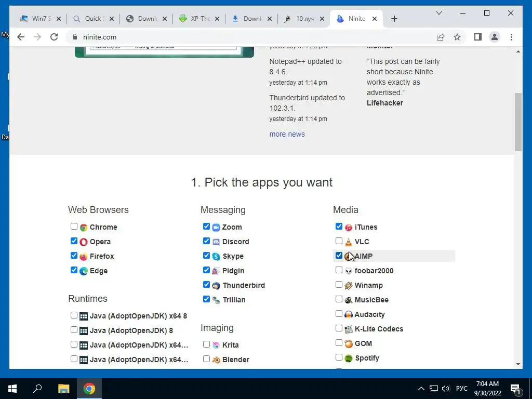
Task: Click the Thunderbird app label
Action: (244, 285)
